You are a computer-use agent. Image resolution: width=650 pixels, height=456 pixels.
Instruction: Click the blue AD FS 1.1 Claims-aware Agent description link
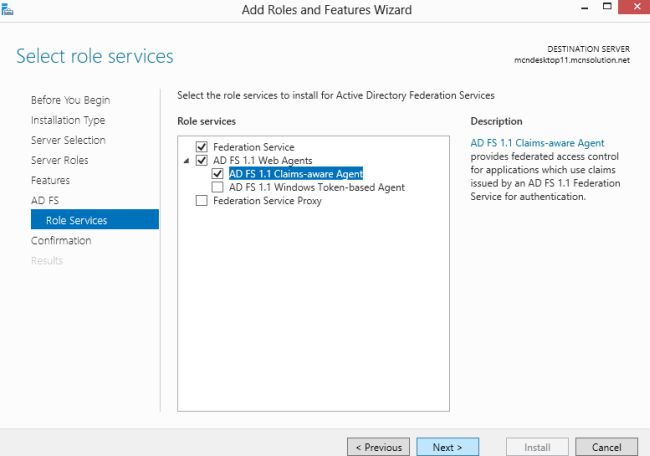coord(537,143)
